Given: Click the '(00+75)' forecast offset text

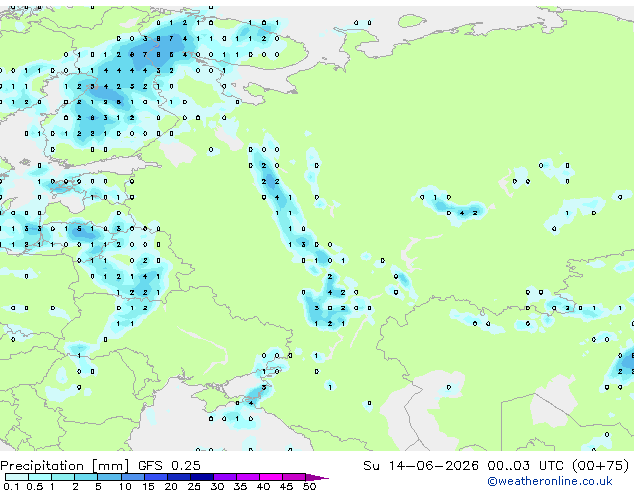Looking at the screenshot, I should pyautogui.click(x=601, y=466).
